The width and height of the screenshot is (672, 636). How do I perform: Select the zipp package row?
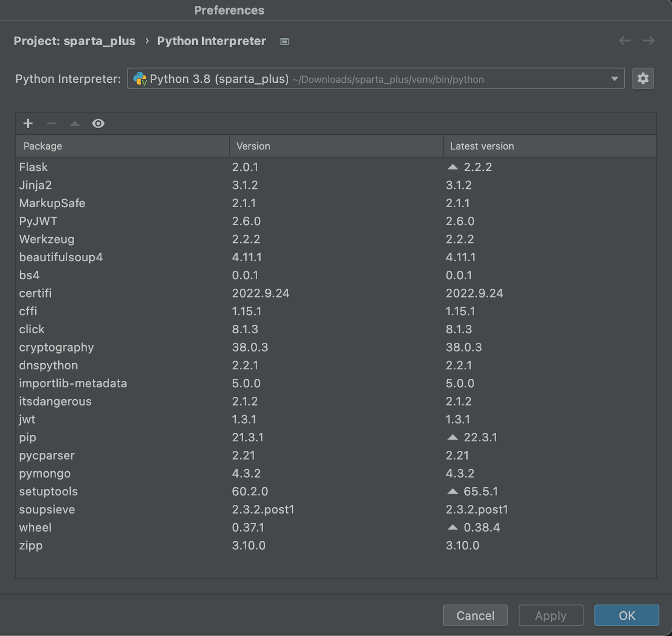point(336,545)
